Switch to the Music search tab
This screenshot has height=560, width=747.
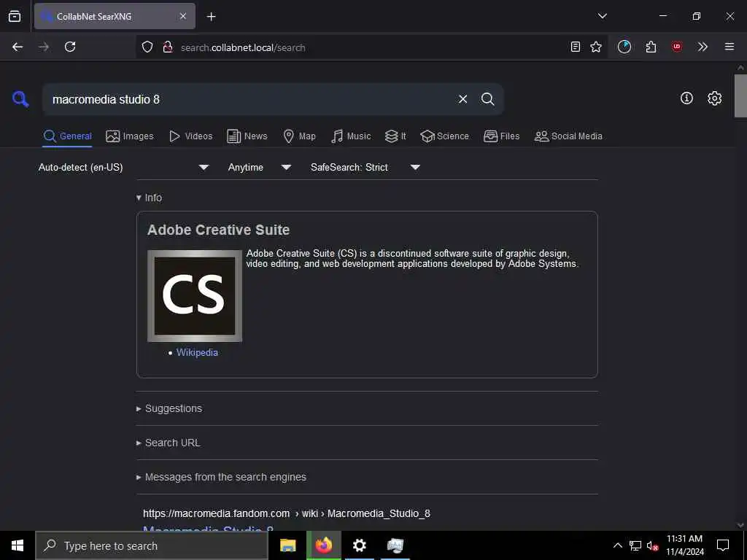coord(351,136)
